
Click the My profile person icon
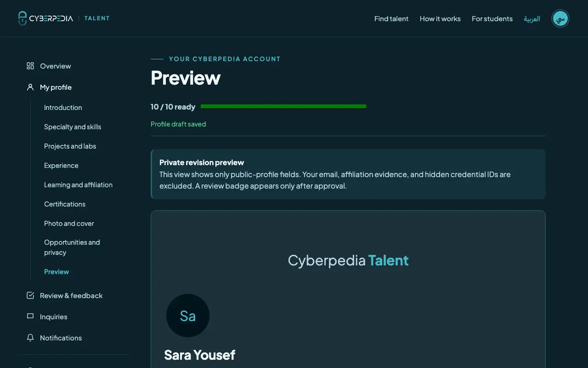(30, 87)
